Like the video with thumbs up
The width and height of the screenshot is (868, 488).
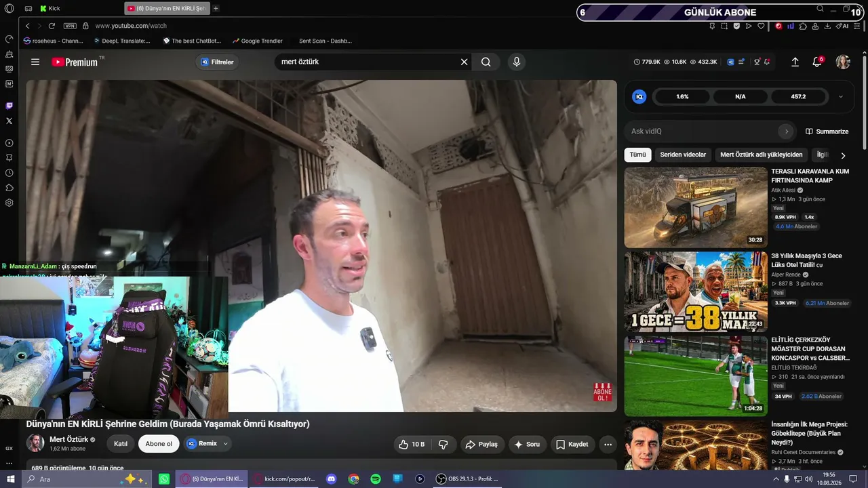[411, 444]
